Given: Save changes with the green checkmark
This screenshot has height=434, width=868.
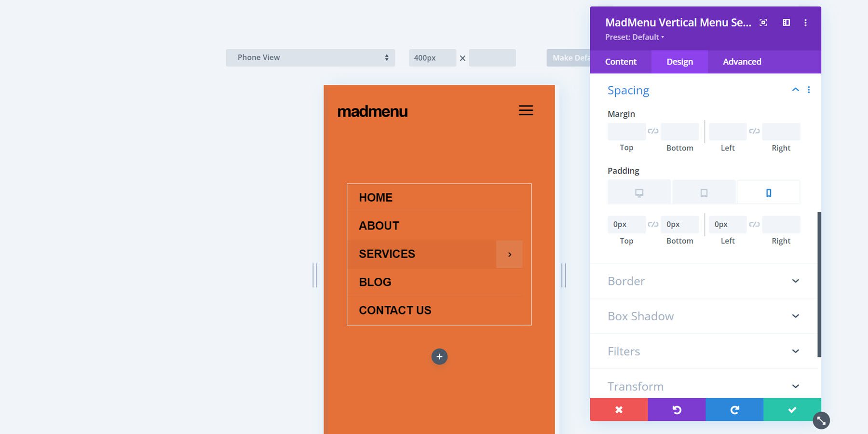Looking at the screenshot, I should 792,409.
